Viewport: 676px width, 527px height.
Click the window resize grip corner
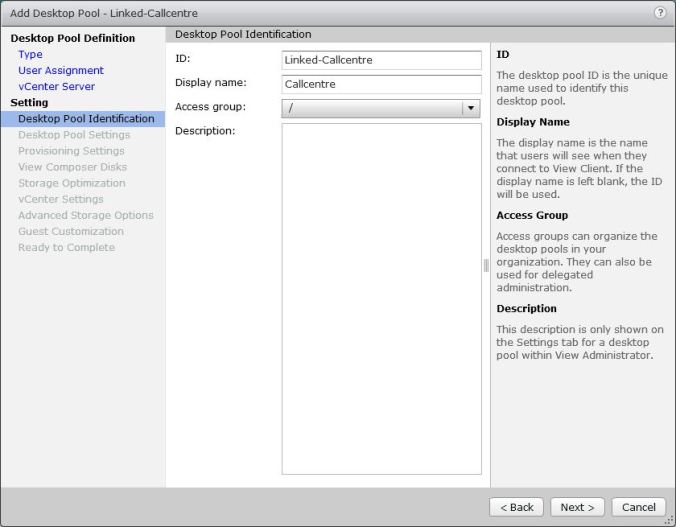click(x=669, y=520)
